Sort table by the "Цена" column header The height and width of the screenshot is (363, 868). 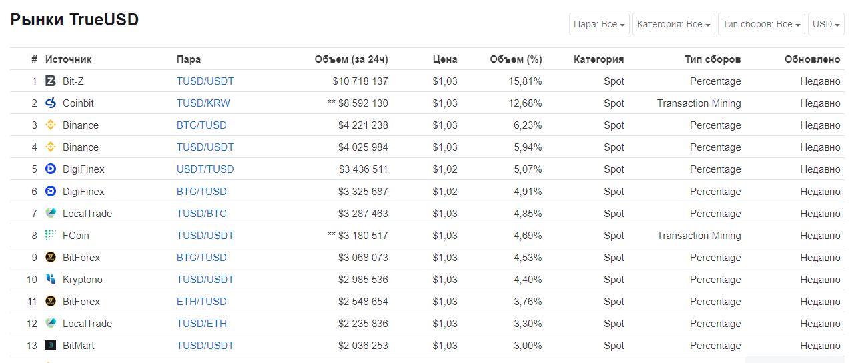pos(445,59)
